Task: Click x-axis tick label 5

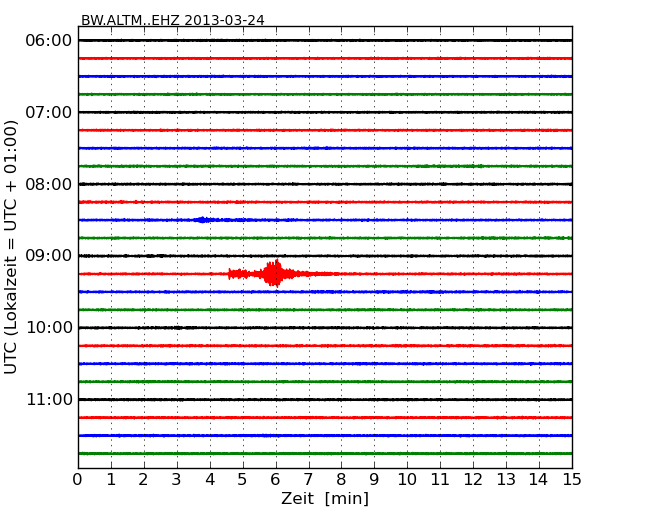Action: click(x=242, y=480)
